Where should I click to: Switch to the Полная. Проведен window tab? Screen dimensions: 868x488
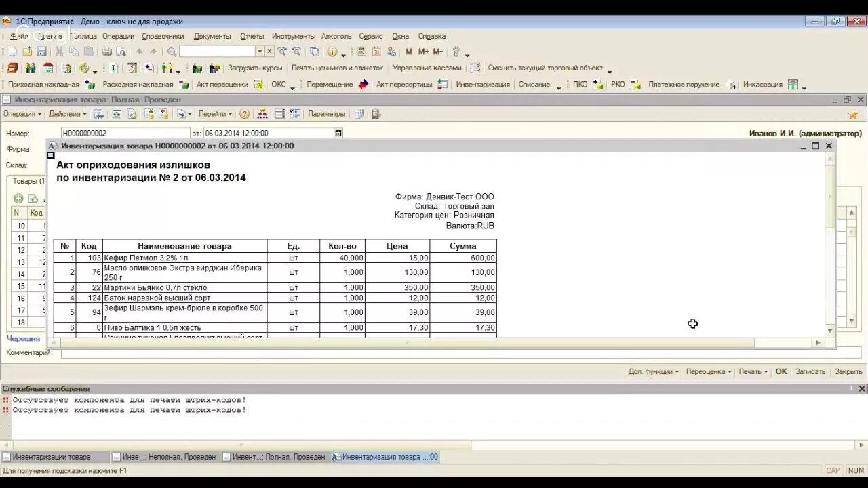(275, 457)
